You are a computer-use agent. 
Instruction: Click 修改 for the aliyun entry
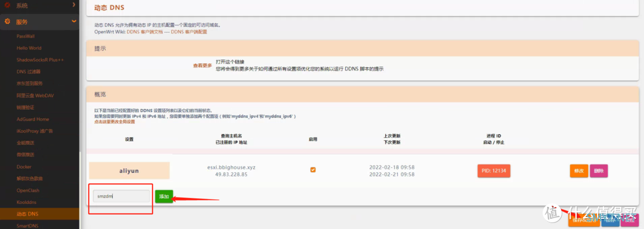[x=578, y=171]
